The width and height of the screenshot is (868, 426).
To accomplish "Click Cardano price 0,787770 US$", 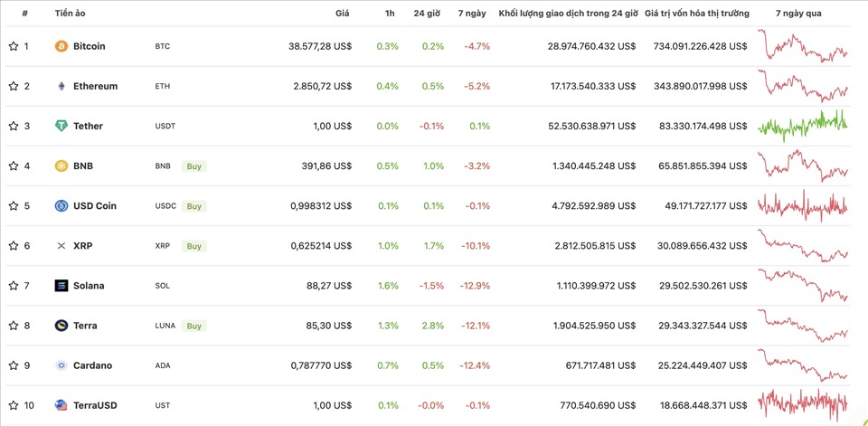I will coord(321,365).
